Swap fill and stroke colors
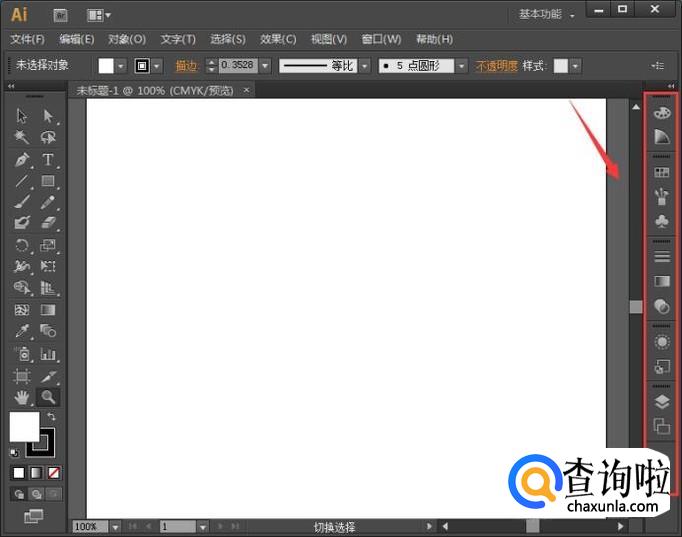Screen dimensions: 682x537 [52, 416]
